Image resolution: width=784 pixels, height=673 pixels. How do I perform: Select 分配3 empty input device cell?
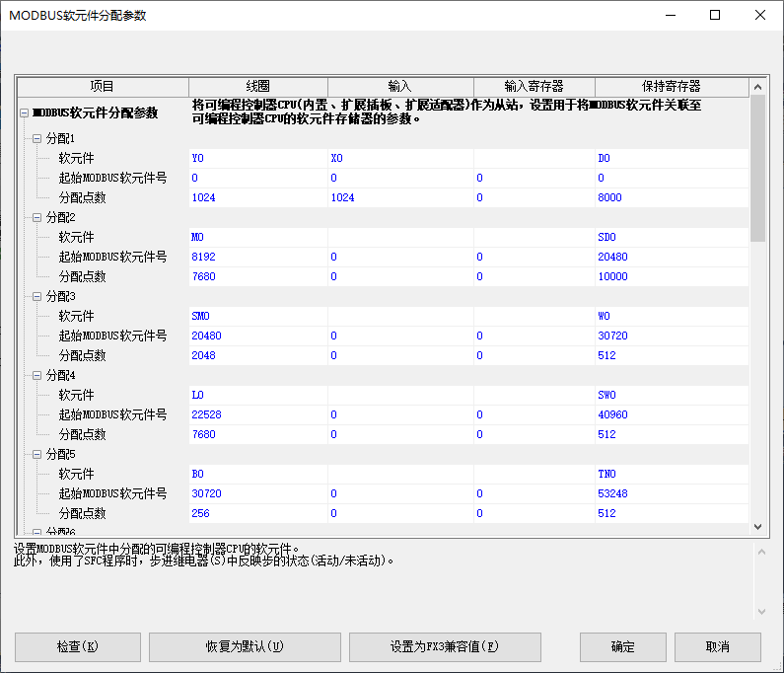[400, 316]
